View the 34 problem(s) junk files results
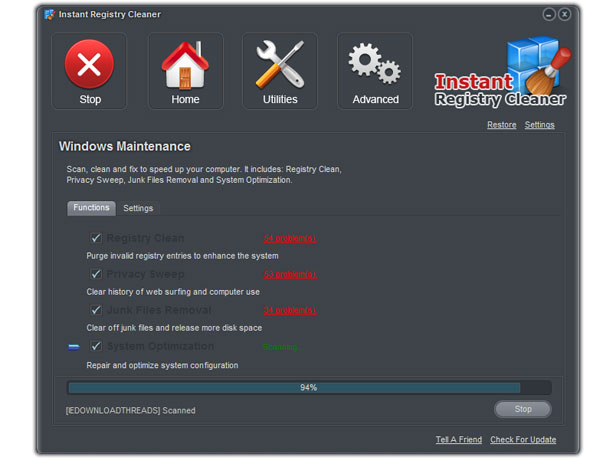 coord(290,310)
